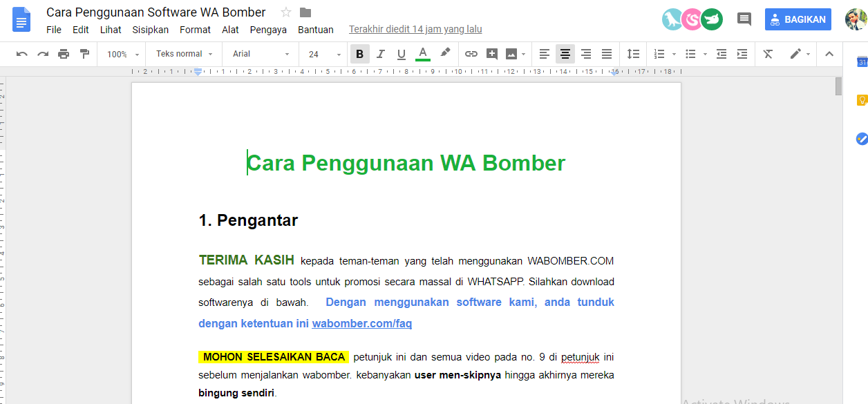Open the Edit menu
The image size is (868, 404).
(x=81, y=30)
